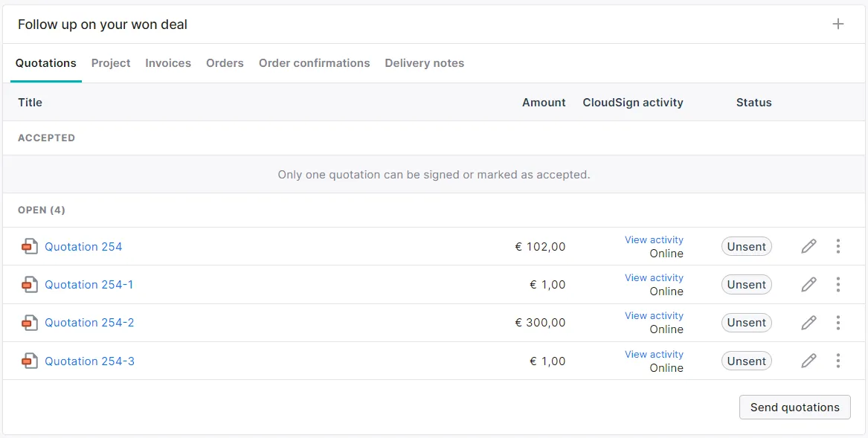Screen dimensions: 868x438
Task: Open the three-dot menu for Quotation 254-2
Action: click(x=838, y=323)
